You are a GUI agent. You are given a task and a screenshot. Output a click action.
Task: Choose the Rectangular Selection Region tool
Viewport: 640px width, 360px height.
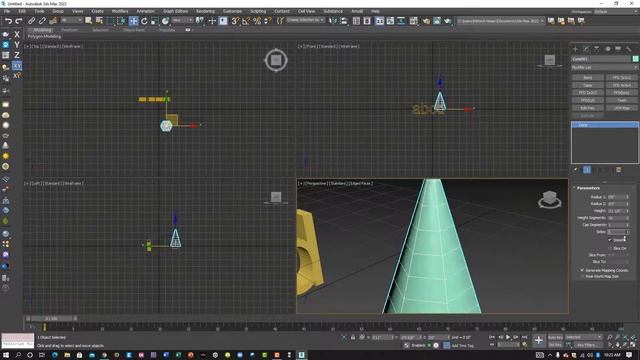(x=110, y=20)
